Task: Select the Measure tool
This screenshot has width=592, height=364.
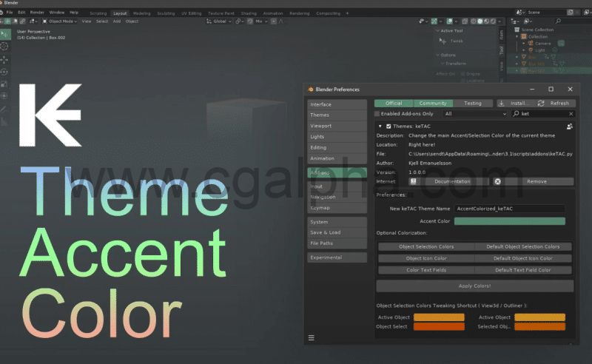Action: click(4, 121)
